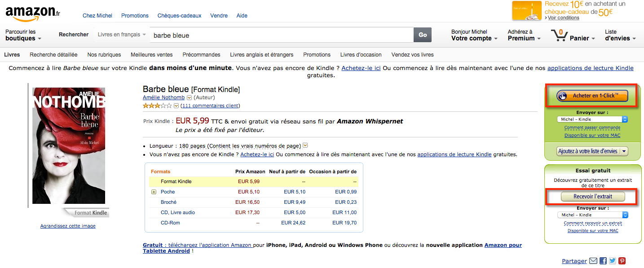Screen dimensions: 644x268
Task: Open Précommandes
Action: 201,55
